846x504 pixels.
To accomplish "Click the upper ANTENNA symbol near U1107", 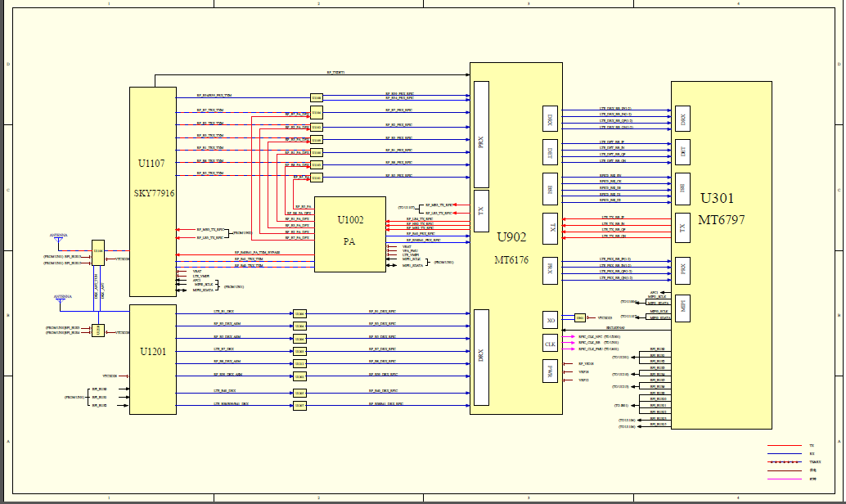I will coord(59,240).
